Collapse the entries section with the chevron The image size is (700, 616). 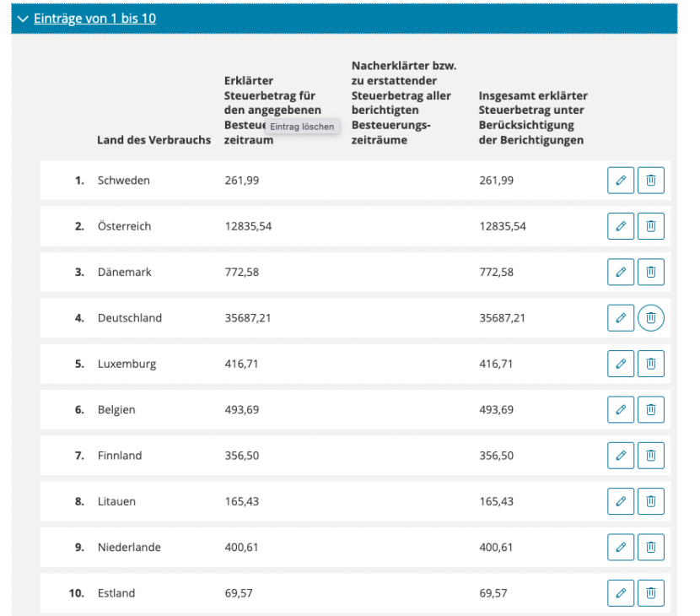point(22,19)
